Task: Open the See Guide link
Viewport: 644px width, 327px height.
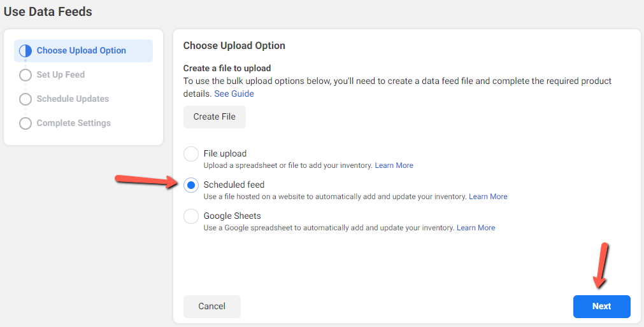Action: tap(234, 94)
